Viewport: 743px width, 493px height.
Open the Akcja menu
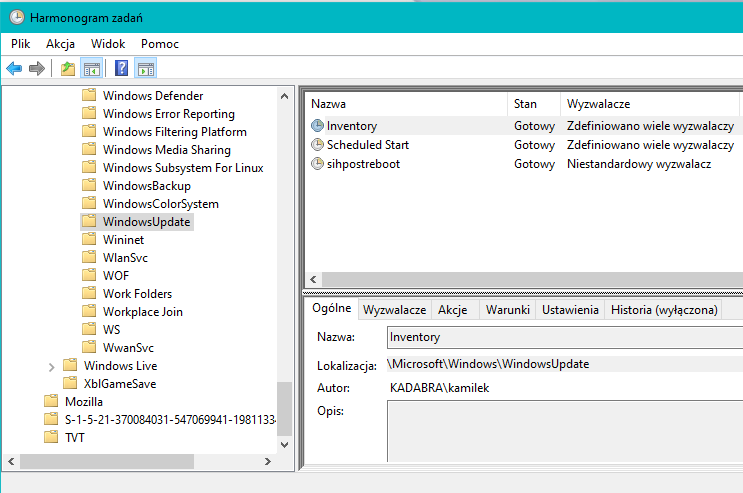(60, 44)
